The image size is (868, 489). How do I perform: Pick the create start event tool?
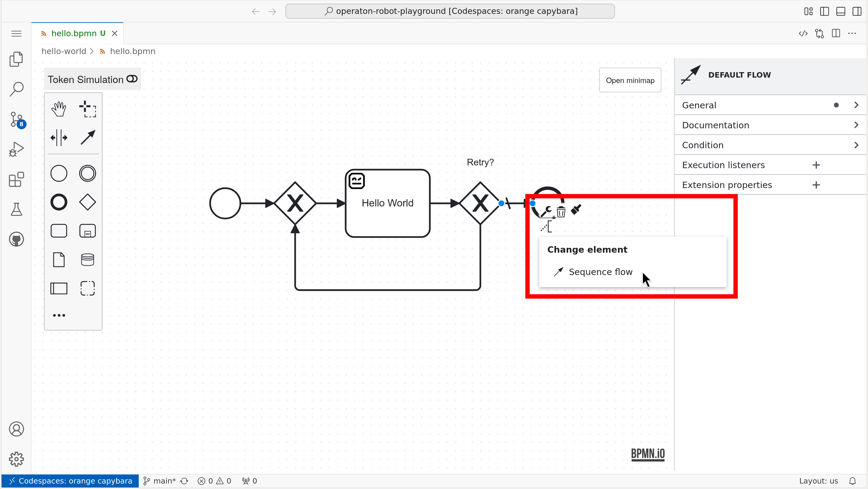pyautogui.click(x=59, y=173)
